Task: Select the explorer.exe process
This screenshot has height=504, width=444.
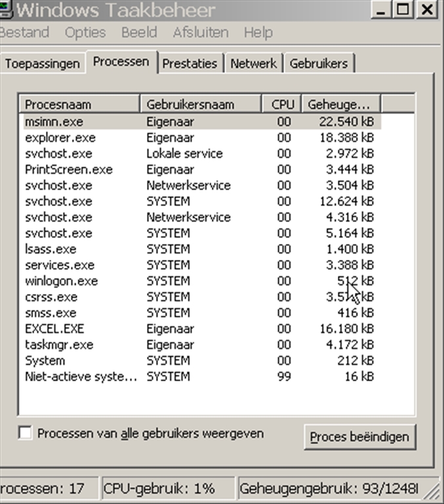Action: point(202,138)
